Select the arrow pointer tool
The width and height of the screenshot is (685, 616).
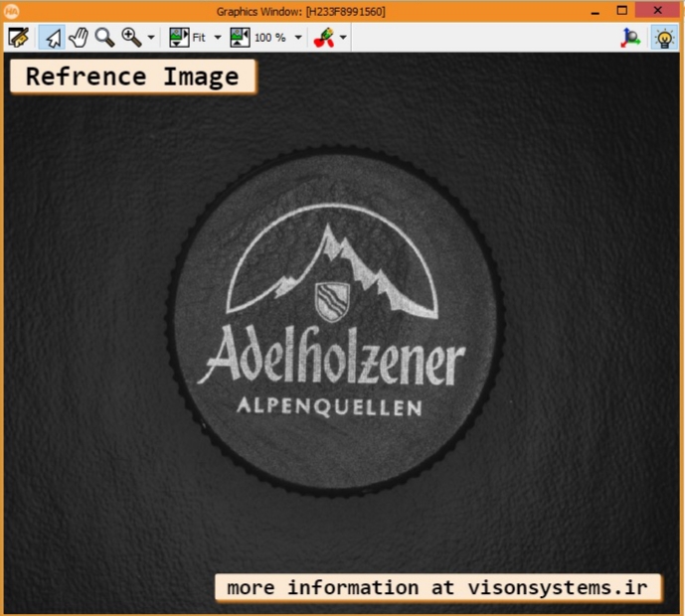(53, 38)
